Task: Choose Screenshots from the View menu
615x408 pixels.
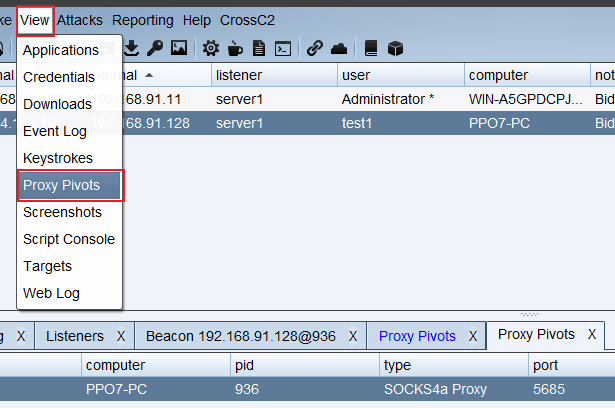Action: 69,212
